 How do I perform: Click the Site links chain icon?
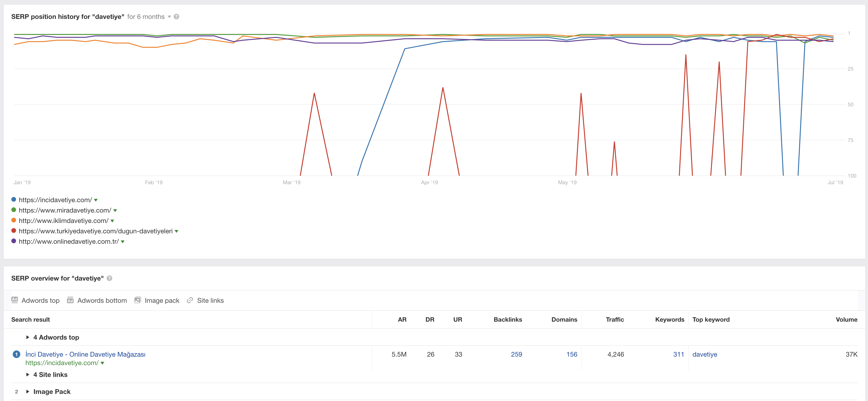click(x=190, y=300)
